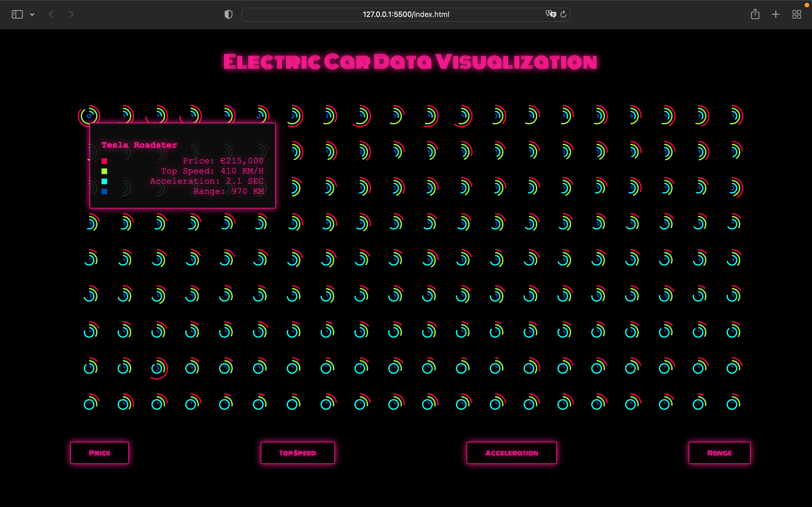Click the privacy shield icon
This screenshot has width=812, height=507.
click(228, 14)
